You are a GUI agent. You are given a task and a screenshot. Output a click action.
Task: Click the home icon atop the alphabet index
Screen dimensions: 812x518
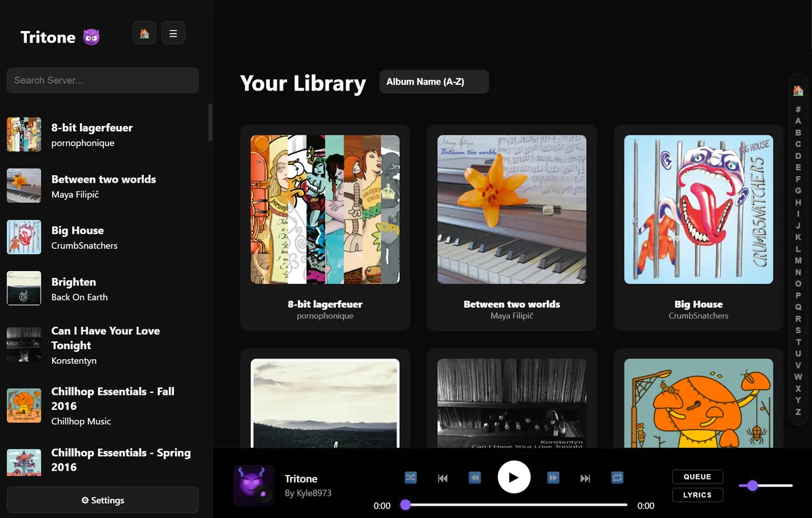(x=798, y=91)
